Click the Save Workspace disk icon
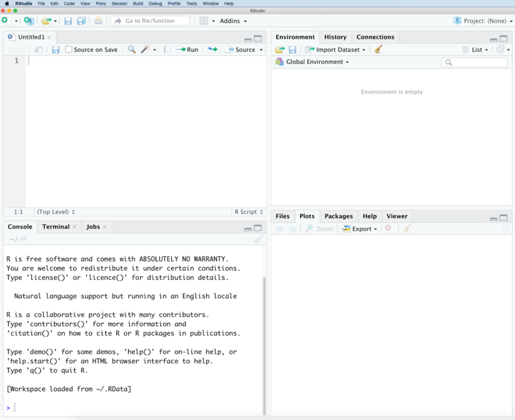 point(293,50)
